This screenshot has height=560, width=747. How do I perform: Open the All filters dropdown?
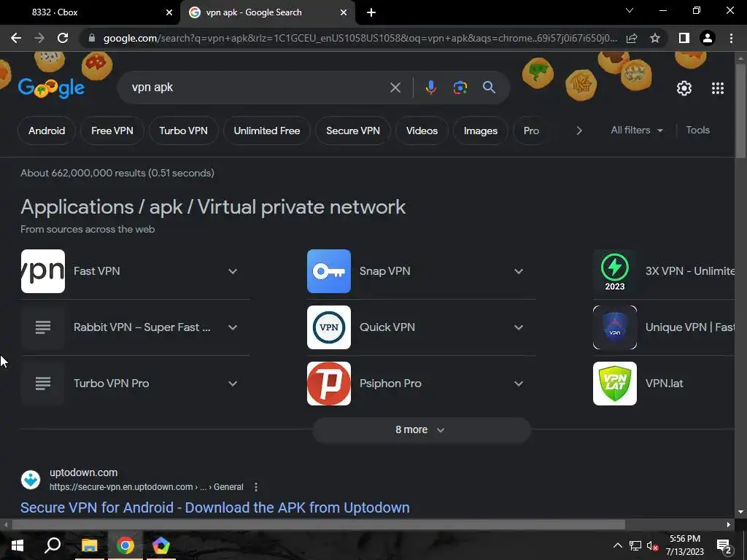click(x=636, y=130)
